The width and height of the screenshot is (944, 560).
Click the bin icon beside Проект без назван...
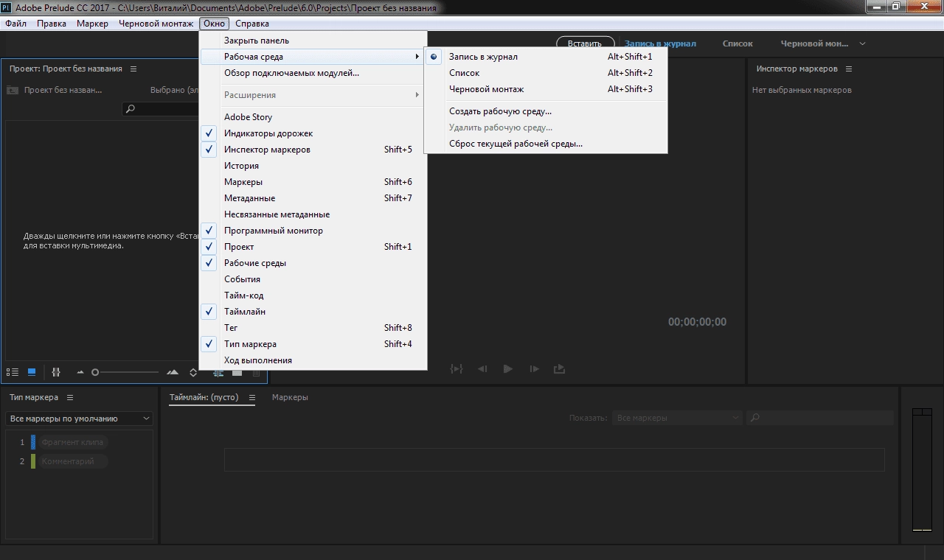13,90
